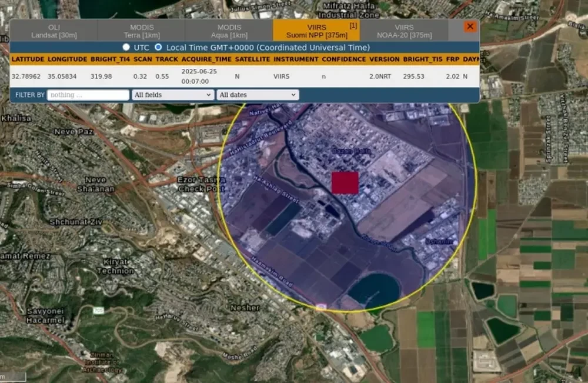
Task: Sort by the LATITUDE column header
Action: coord(27,59)
